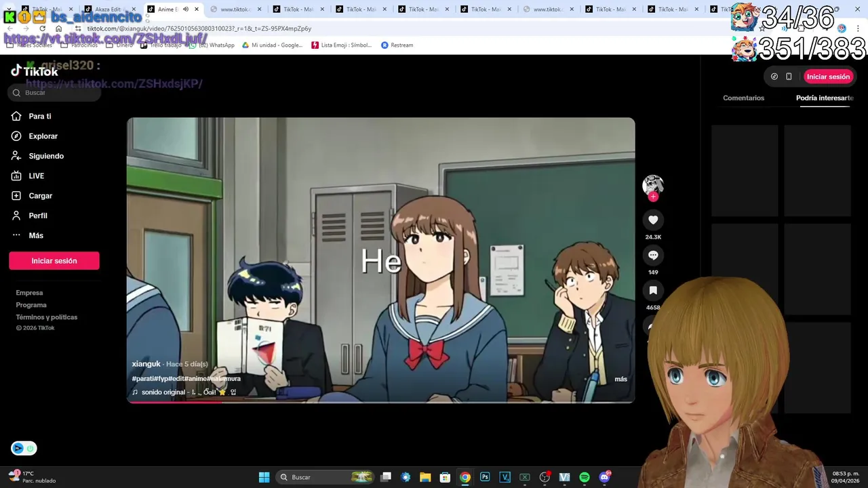Open the LIVE section

(x=28, y=176)
